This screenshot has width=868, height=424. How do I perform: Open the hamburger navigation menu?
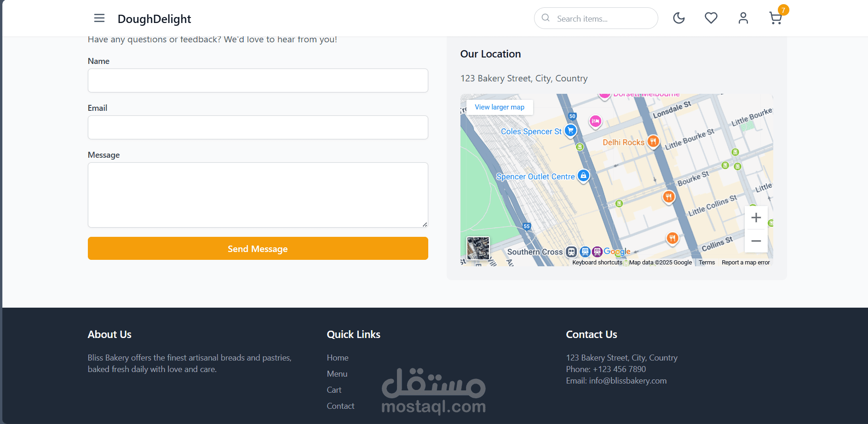99,18
